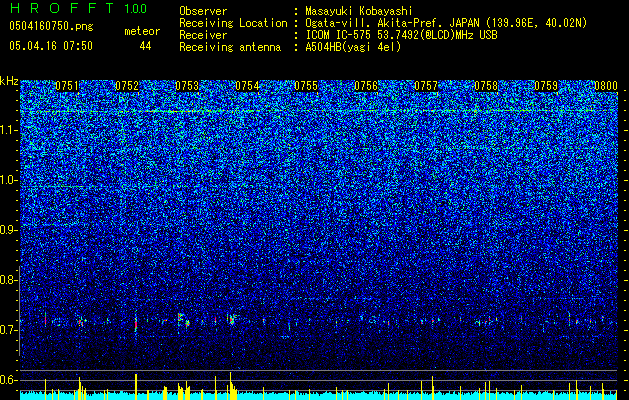Select the file name 0504160750.png
Screen dimensions: 629x400
pos(51,27)
